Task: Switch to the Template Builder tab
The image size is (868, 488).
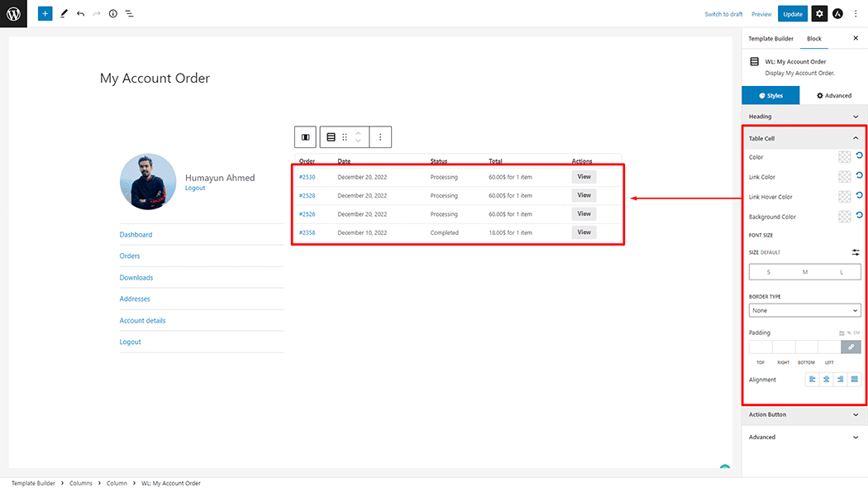Action: pos(770,38)
